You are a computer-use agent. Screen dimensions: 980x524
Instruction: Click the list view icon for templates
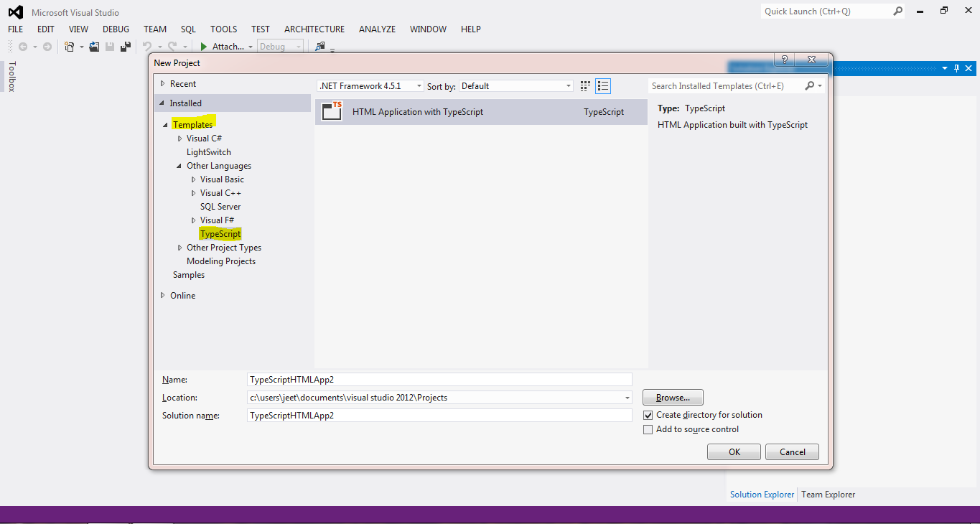click(603, 85)
